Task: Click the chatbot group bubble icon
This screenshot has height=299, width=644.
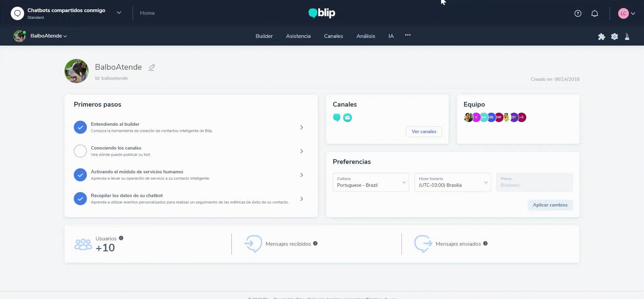Action: tap(17, 13)
